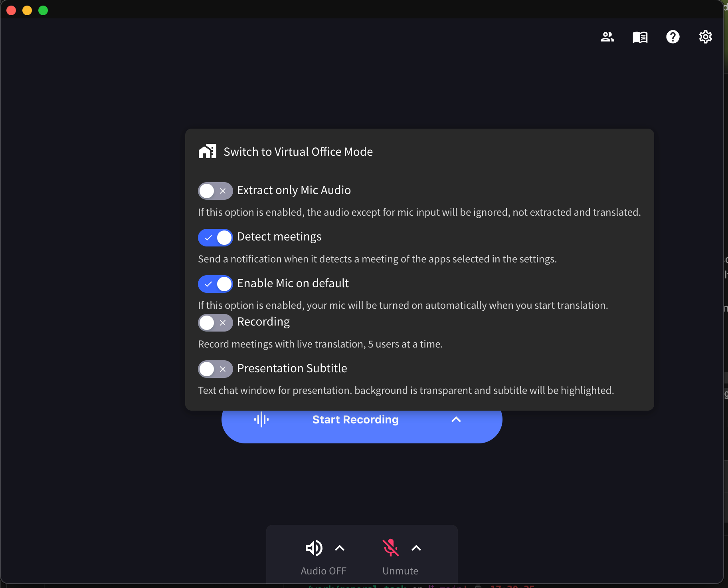Click the crossed-out microphone icon above Unmute
728x588 pixels.
pos(391,548)
